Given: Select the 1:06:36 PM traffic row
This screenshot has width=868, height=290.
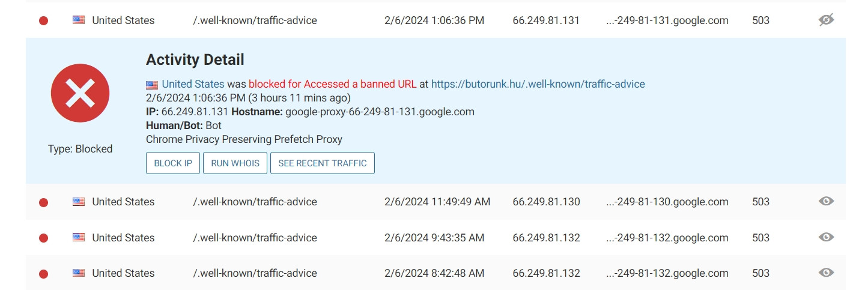Looking at the screenshot, I should click(436, 20).
